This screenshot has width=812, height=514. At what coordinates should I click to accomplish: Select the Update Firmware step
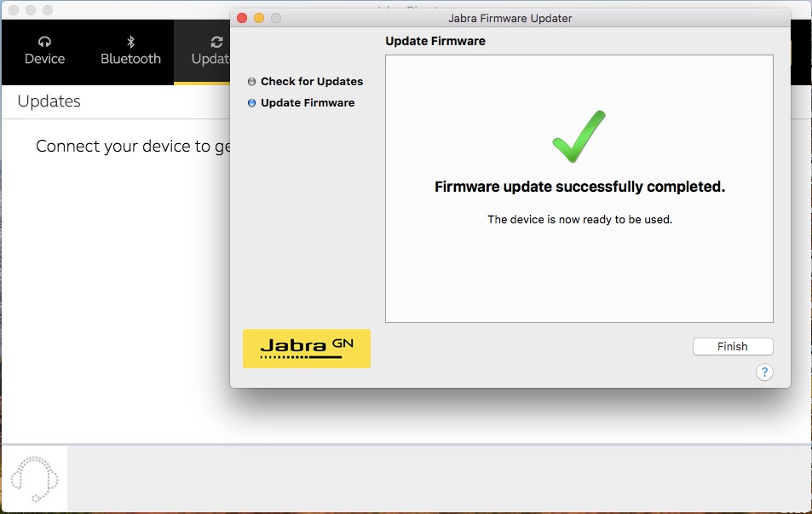[x=302, y=102]
